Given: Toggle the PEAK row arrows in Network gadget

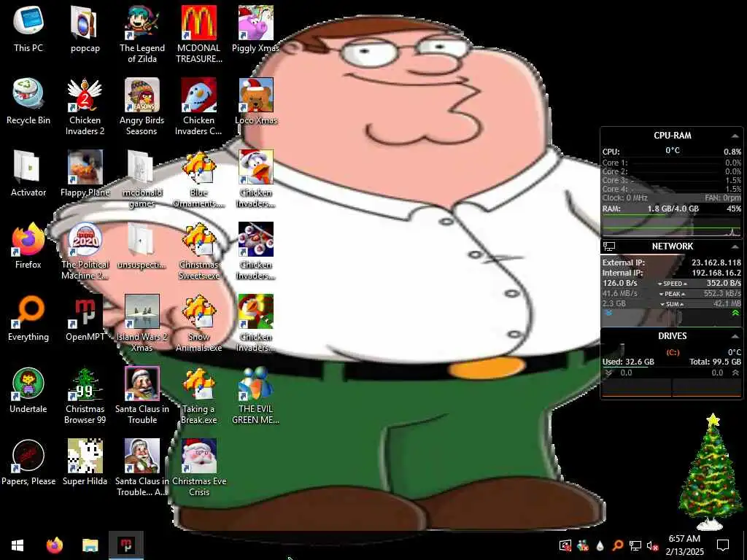Looking at the screenshot, I should [672, 294].
